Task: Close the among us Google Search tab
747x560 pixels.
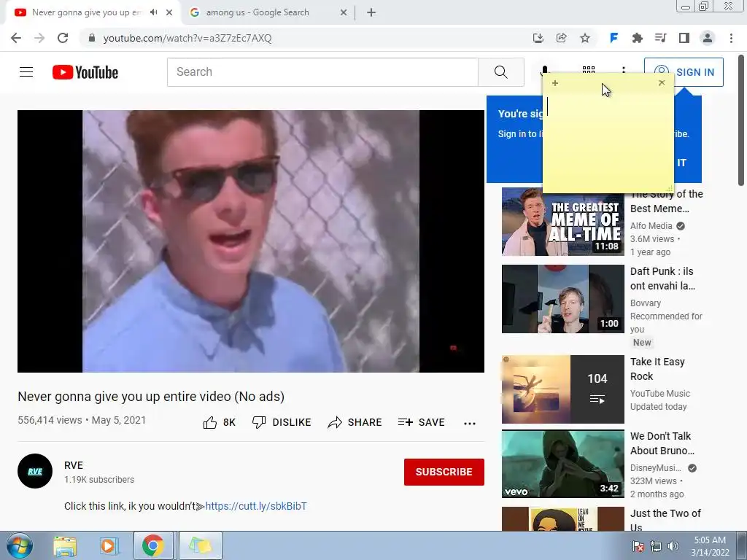Action: click(344, 13)
